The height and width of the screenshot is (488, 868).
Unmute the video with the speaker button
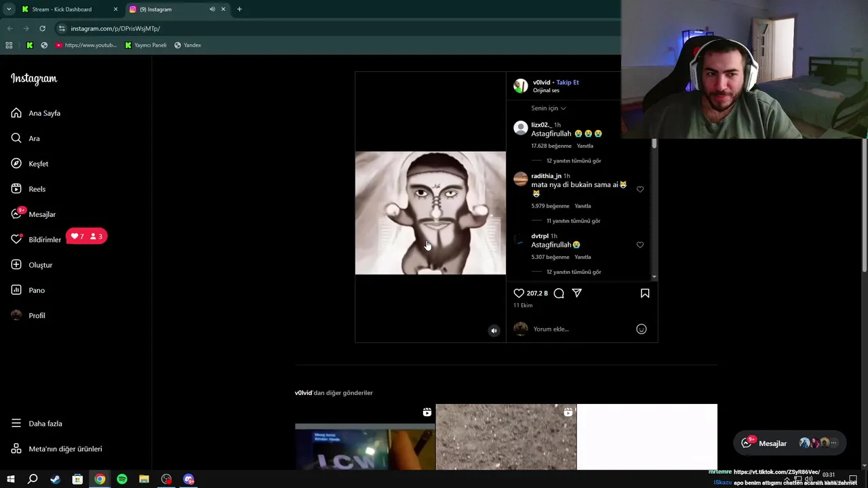[x=494, y=331]
